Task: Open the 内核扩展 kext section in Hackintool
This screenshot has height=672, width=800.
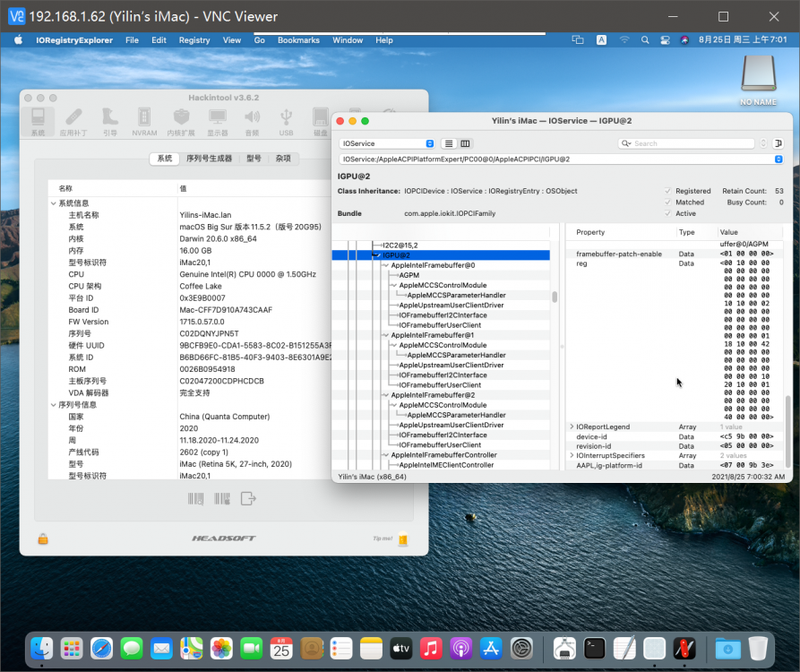Action: pos(181,122)
